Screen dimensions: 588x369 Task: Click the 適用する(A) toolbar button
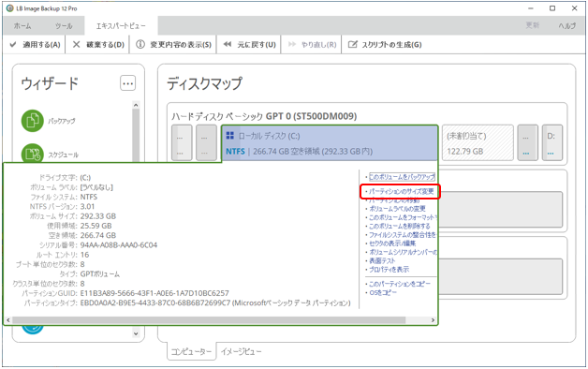tap(35, 45)
